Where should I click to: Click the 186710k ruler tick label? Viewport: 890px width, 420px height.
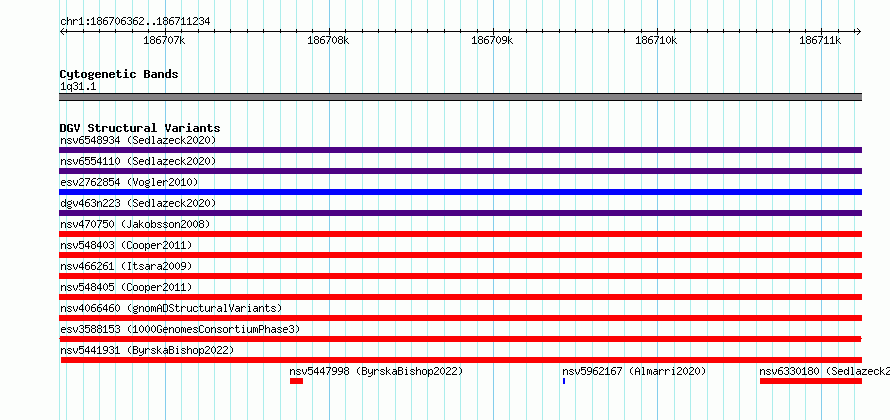[656, 40]
